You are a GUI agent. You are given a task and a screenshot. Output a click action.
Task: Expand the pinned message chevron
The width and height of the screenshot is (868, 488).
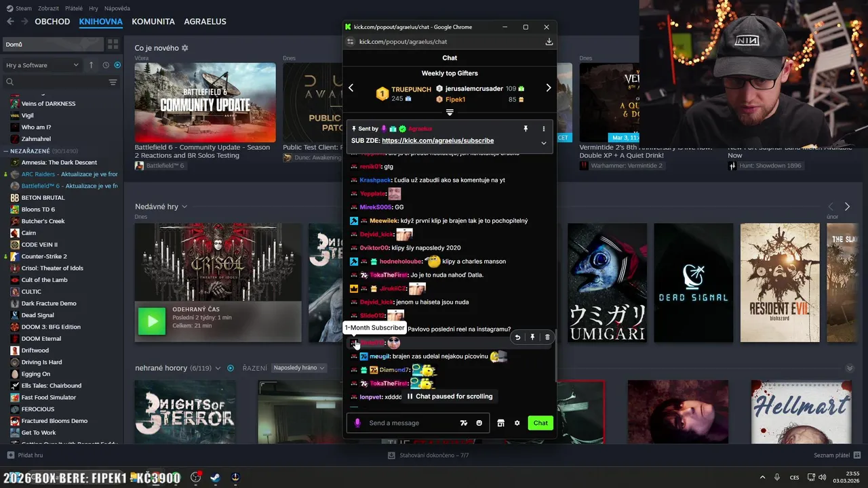click(543, 143)
